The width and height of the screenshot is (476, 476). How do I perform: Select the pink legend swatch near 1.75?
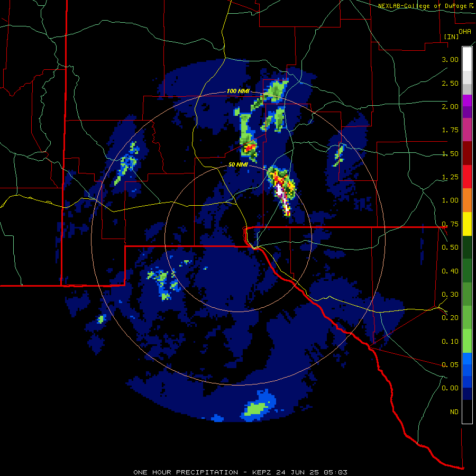pos(467,130)
